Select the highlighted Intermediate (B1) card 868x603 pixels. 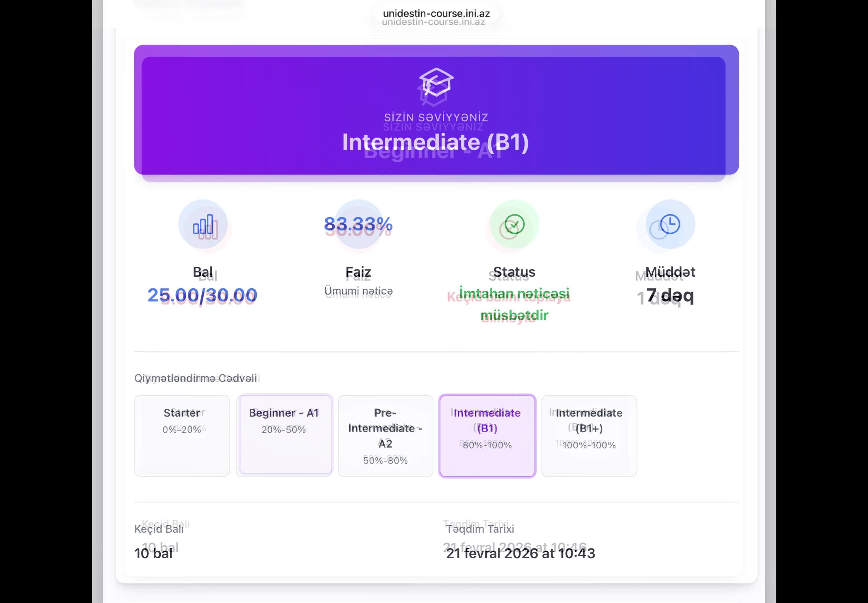coord(487,435)
